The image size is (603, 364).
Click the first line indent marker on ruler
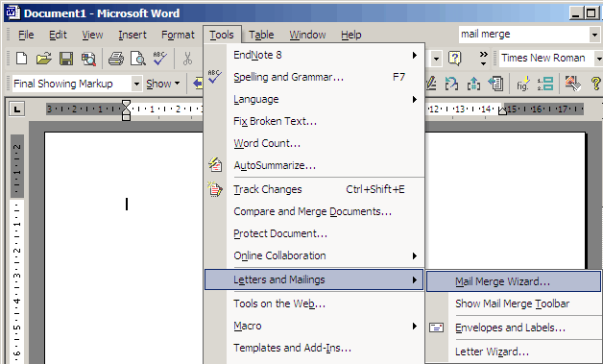tap(126, 103)
